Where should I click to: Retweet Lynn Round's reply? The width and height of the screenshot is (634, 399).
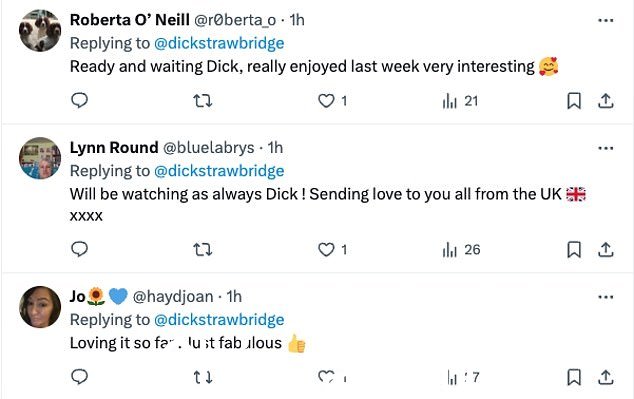tap(203, 249)
